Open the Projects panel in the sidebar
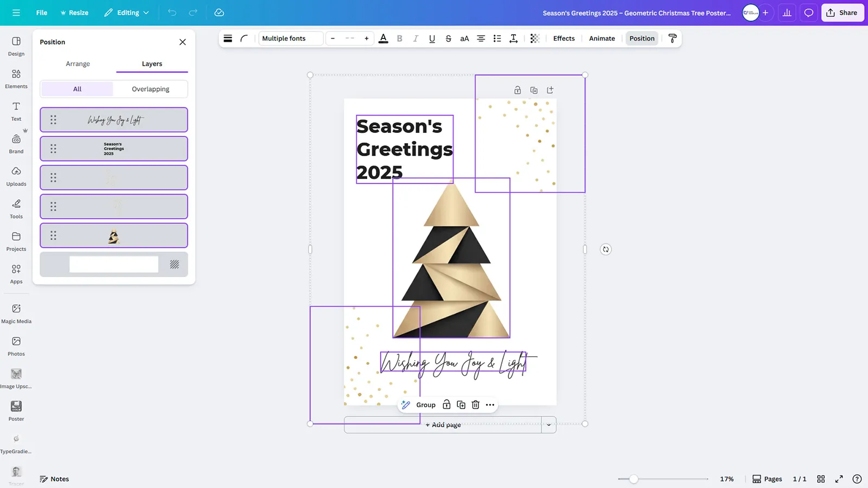 coord(16,241)
